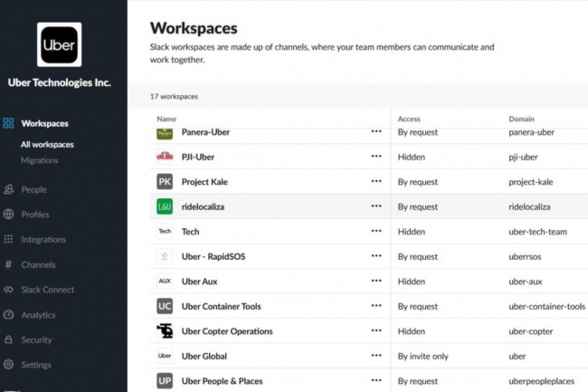Image resolution: width=588 pixels, height=392 pixels.
Task: Click the '17 workspaces' count text
Action: tap(174, 96)
